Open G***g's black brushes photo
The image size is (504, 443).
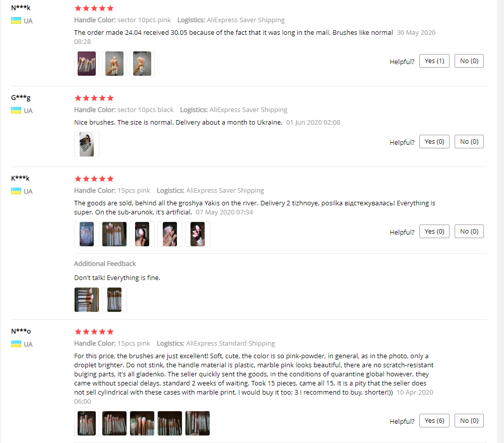[87, 144]
